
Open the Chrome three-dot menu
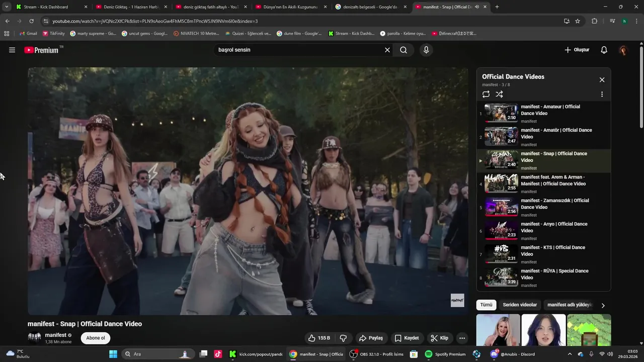click(636, 21)
